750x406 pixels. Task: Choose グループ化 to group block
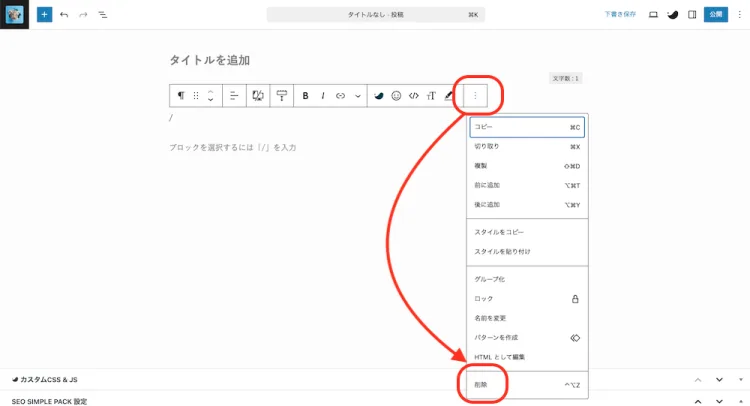pyautogui.click(x=527, y=279)
